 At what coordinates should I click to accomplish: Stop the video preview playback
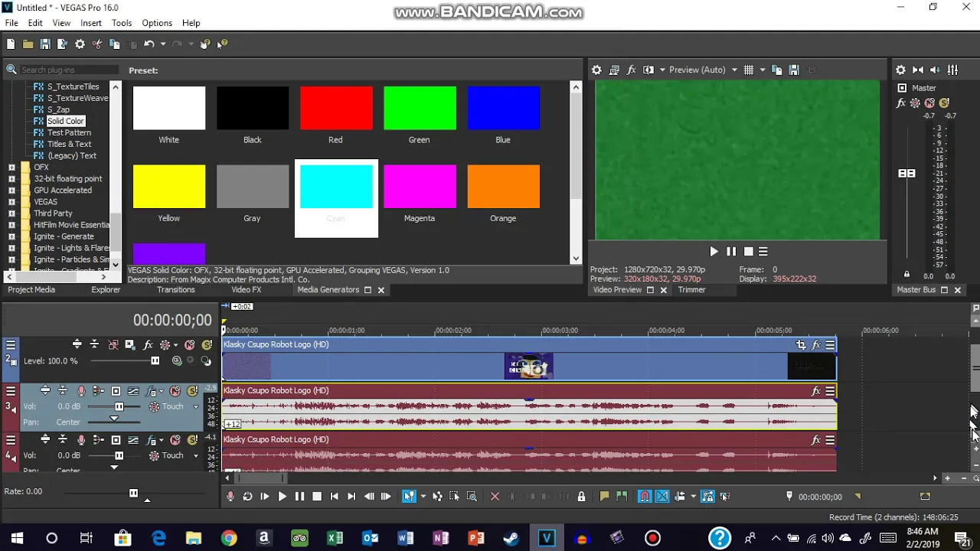748,251
